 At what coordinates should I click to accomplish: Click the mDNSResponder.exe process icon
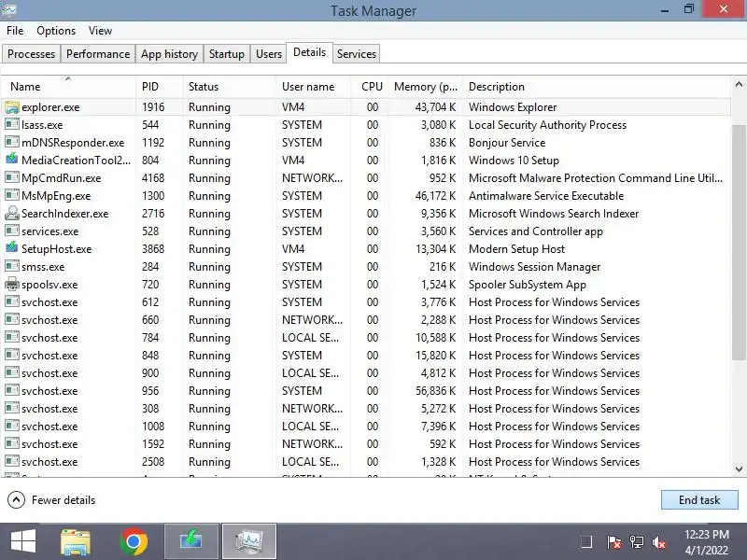pos(12,143)
